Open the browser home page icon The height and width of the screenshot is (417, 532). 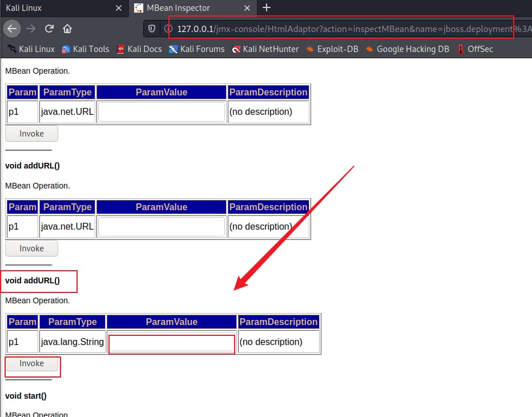(67, 29)
